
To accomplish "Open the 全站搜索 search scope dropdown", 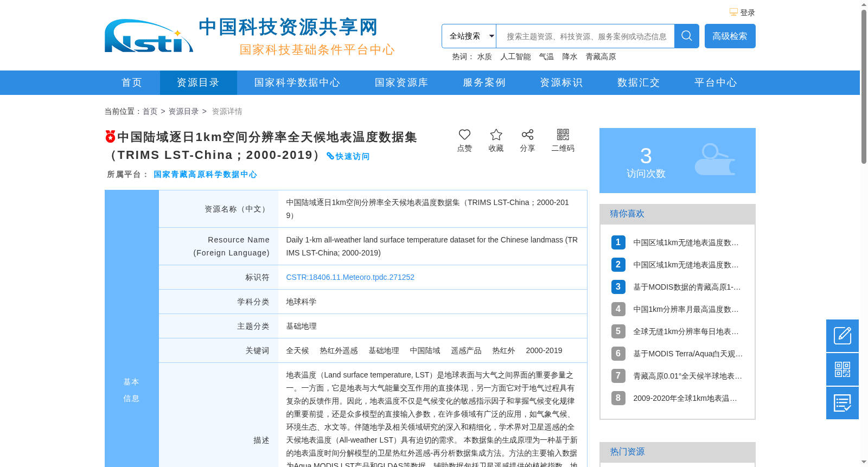I will pos(469,36).
